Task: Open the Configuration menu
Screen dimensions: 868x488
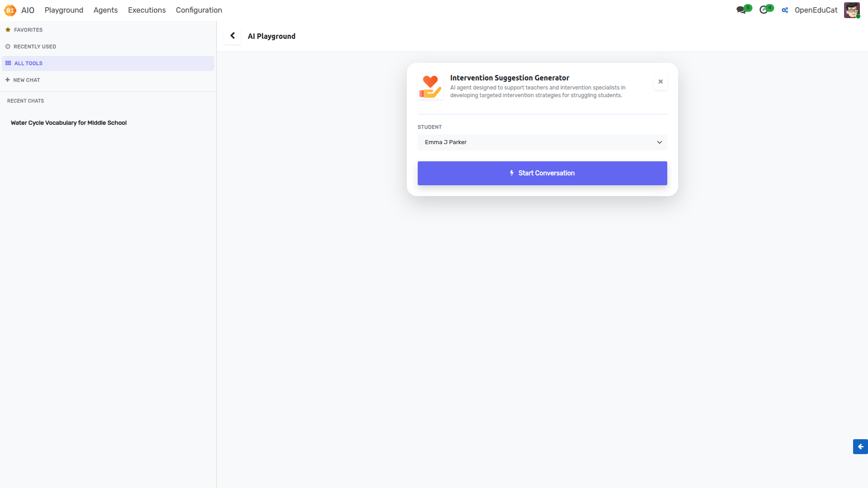Action: (x=199, y=10)
